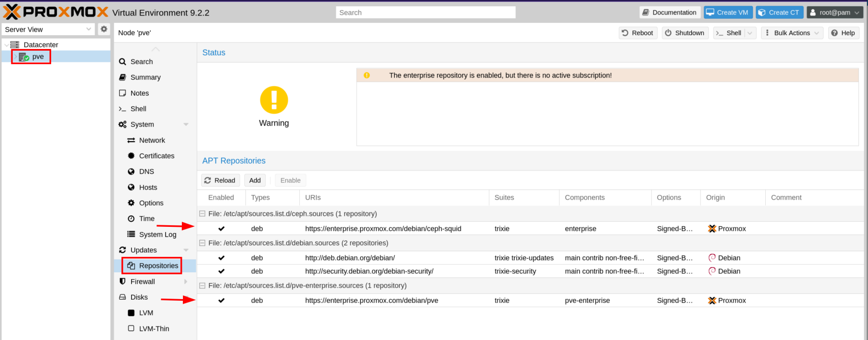Click the Updates refresh icon
Viewport: 868px width, 340px height.
[122, 250]
